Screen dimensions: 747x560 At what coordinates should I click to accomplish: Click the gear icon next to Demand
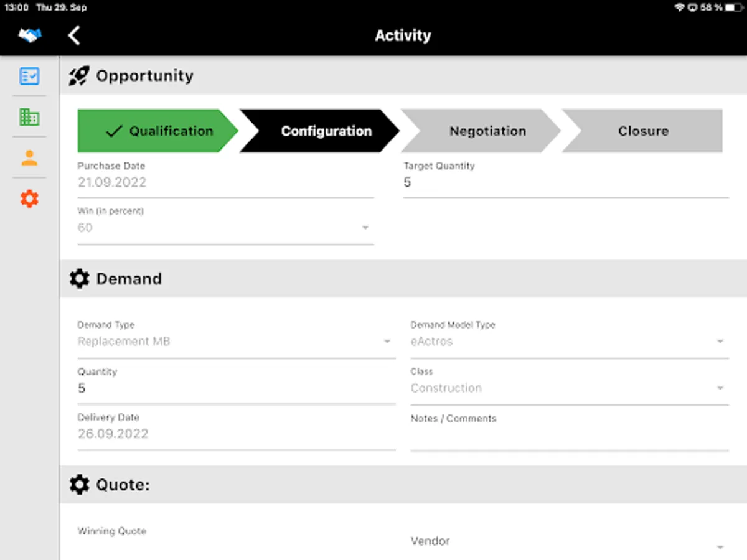[79, 278]
